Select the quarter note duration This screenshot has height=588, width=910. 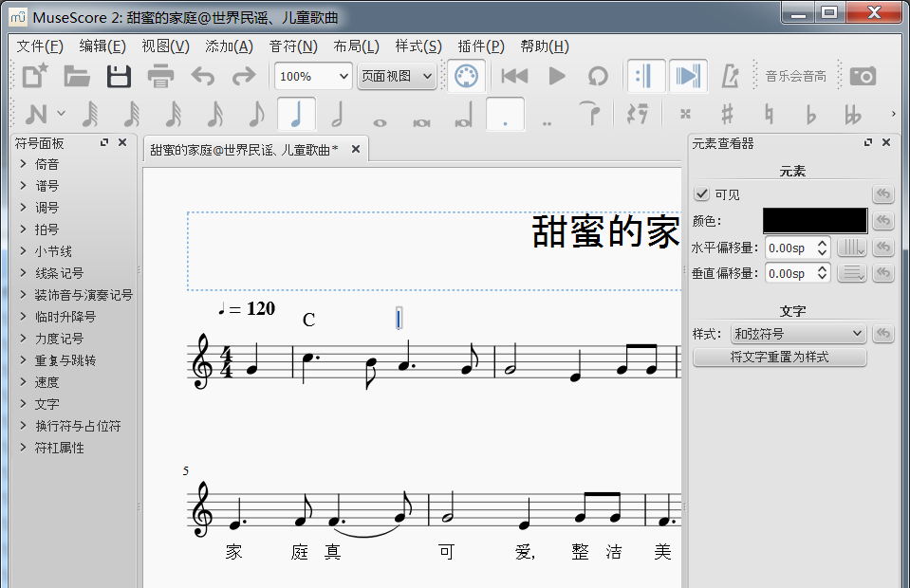click(297, 115)
